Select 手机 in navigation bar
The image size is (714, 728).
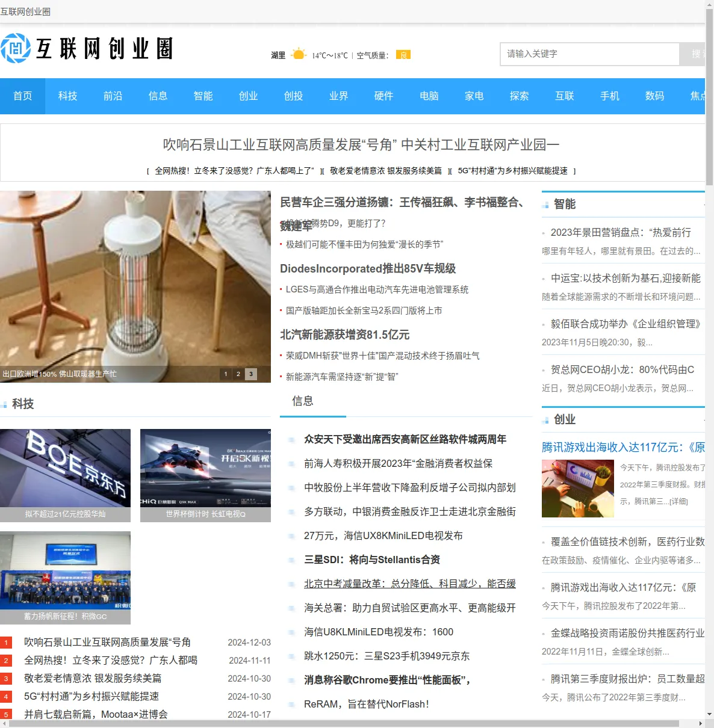coord(609,96)
